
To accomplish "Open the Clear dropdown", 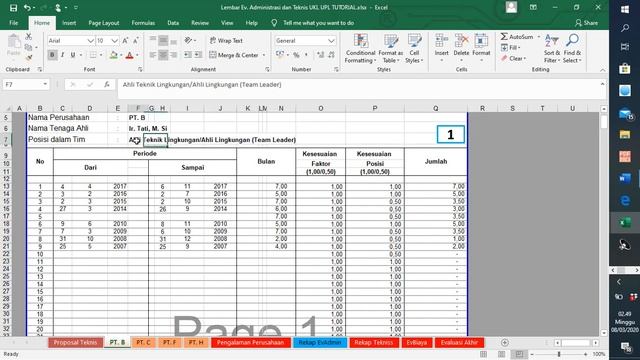I will [513, 59].
